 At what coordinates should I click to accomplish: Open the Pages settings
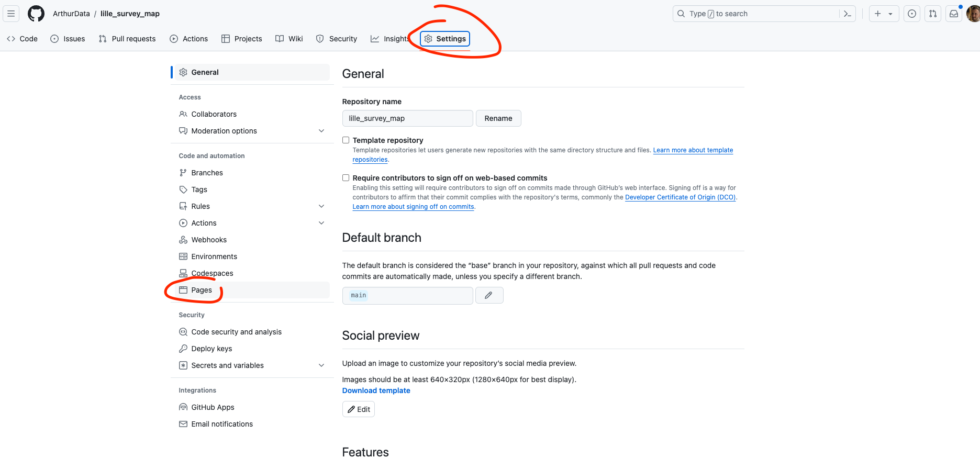[252, 290]
